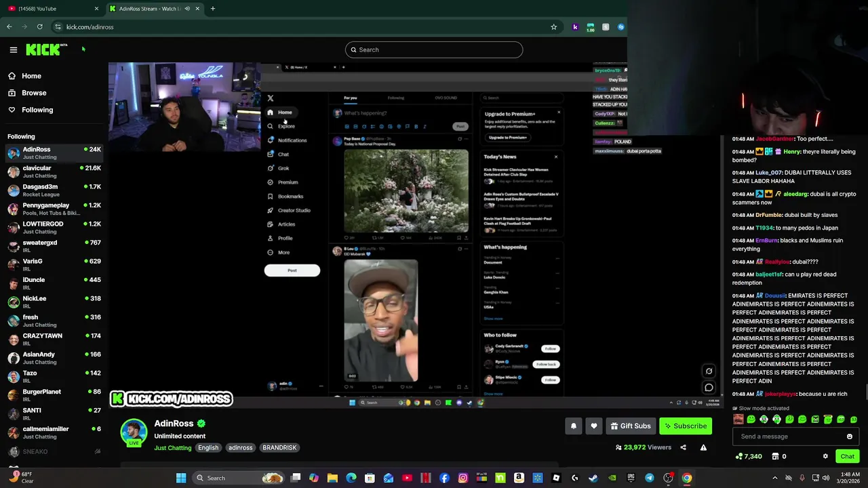Mute the AdinRoss Stream tab audio
This screenshot has height=488, width=868.
point(187,9)
